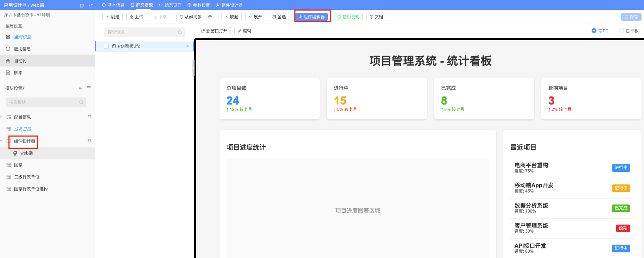This screenshot has height=258, width=644.
Task: Click 展开 to expand all
Action: coord(255,17)
